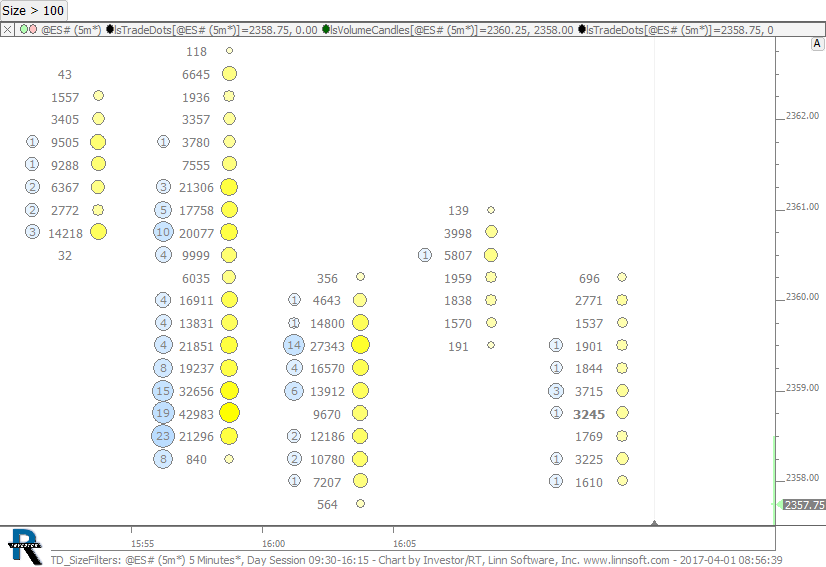Click the bold volume value 3245
The height and width of the screenshot is (567, 826).
[x=589, y=414]
